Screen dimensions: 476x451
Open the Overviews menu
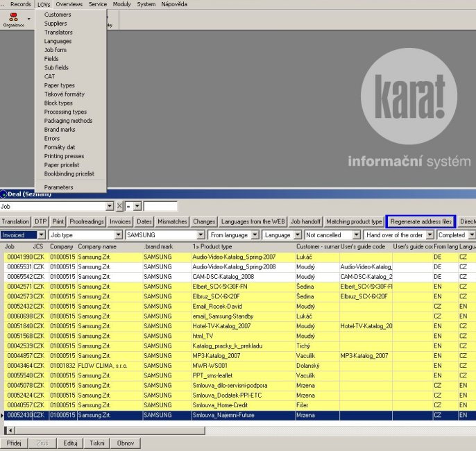(x=69, y=4)
